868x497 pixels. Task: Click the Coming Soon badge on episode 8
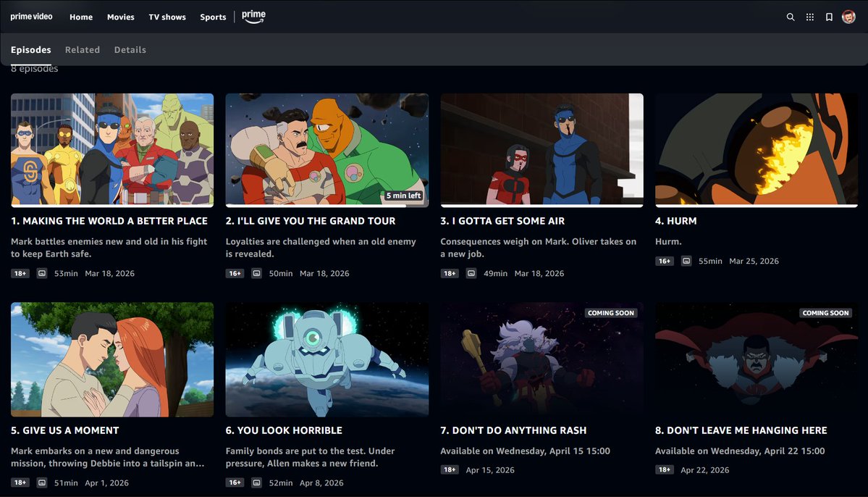pyautogui.click(x=825, y=313)
